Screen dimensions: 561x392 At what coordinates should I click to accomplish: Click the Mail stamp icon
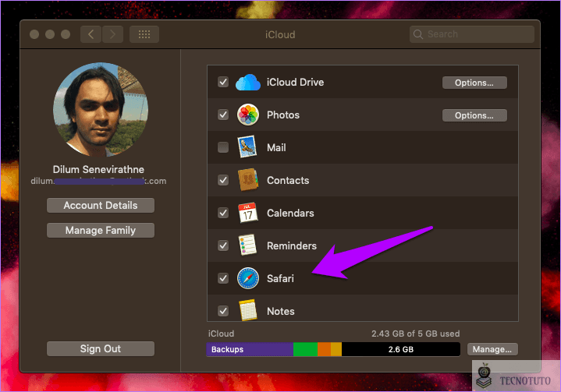click(247, 147)
